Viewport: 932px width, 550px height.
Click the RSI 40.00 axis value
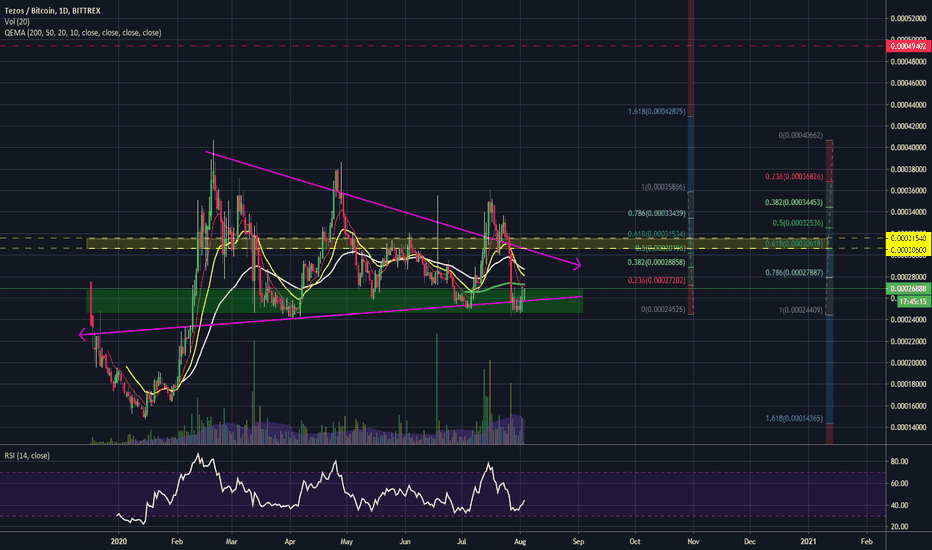point(899,505)
